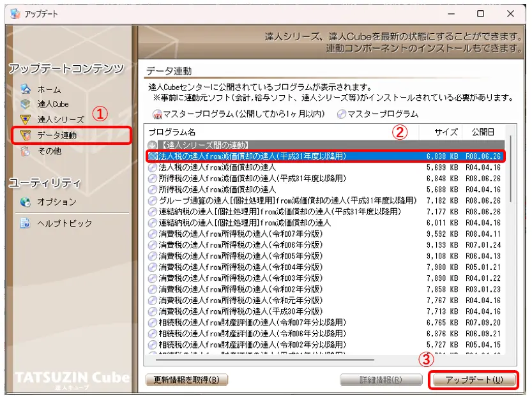Click icon beside 消費税の達人from所得税の達人(令和07年分版)
The width and height of the screenshot is (532, 397).
click(x=153, y=234)
